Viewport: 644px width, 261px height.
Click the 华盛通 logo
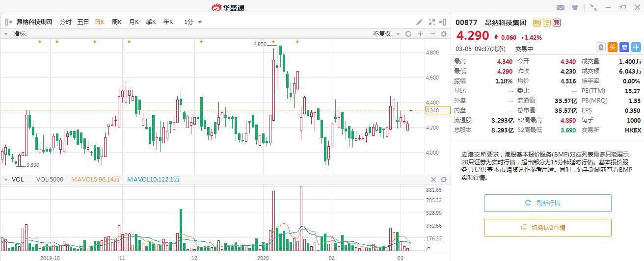point(228,7)
